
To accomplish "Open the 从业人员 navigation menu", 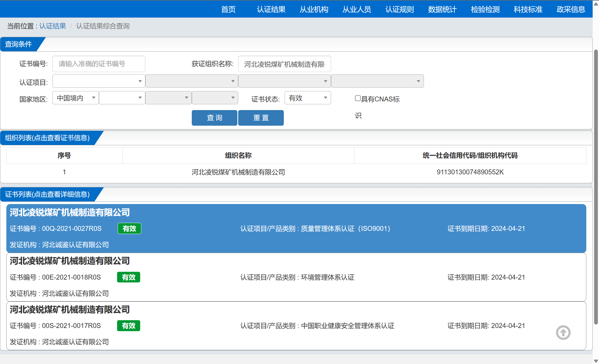I will (x=357, y=9).
